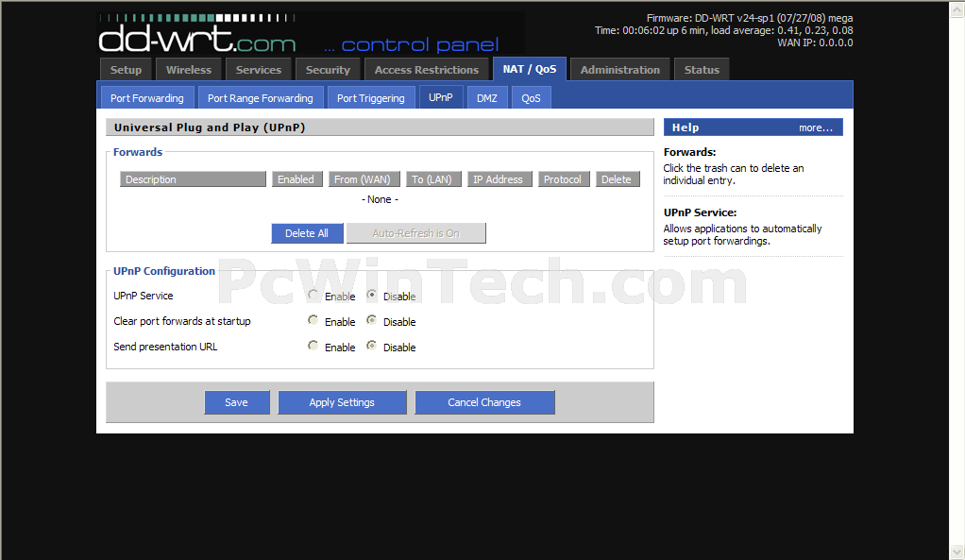Click the Delete column header
This screenshot has height=560, width=965.
[618, 179]
